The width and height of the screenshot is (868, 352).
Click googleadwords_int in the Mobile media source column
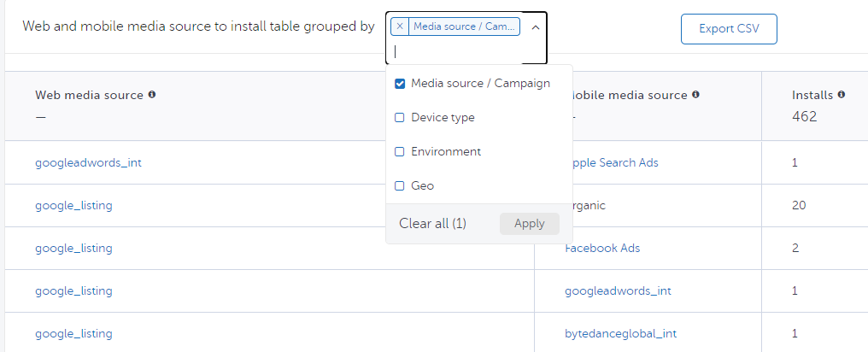(x=618, y=290)
